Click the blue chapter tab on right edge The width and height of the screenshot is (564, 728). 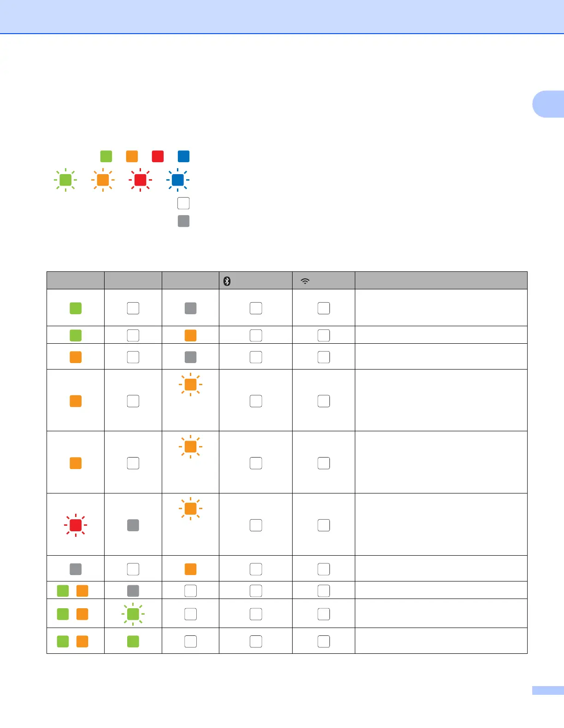pyautogui.click(x=549, y=104)
